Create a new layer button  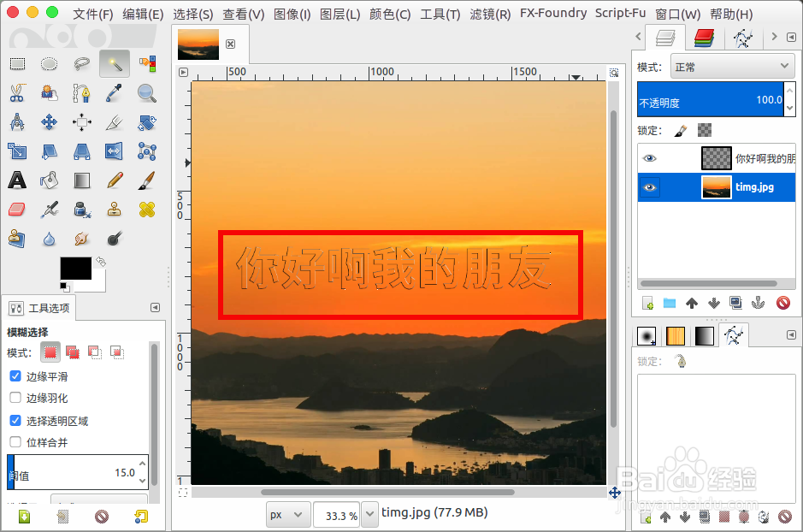[648, 303]
